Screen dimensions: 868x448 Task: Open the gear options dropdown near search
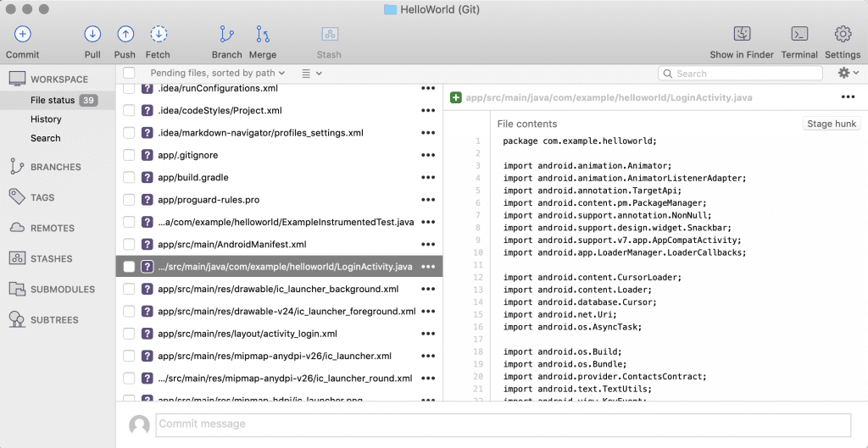[848, 73]
